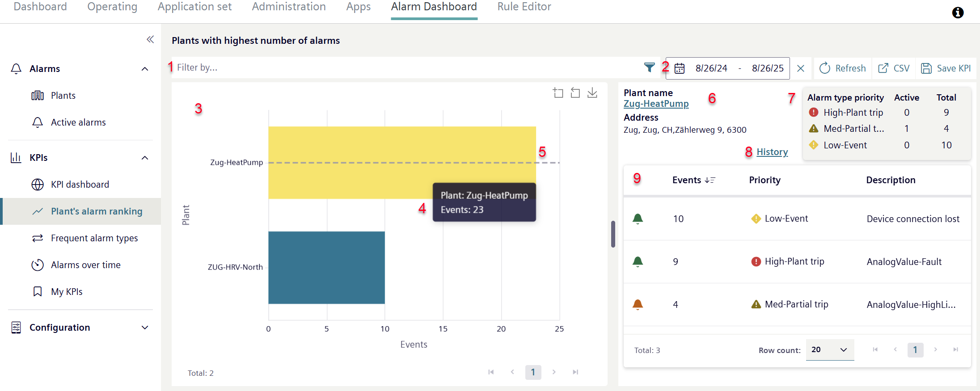Export data using the CSV button
The height and width of the screenshot is (391, 980).
[x=894, y=68]
